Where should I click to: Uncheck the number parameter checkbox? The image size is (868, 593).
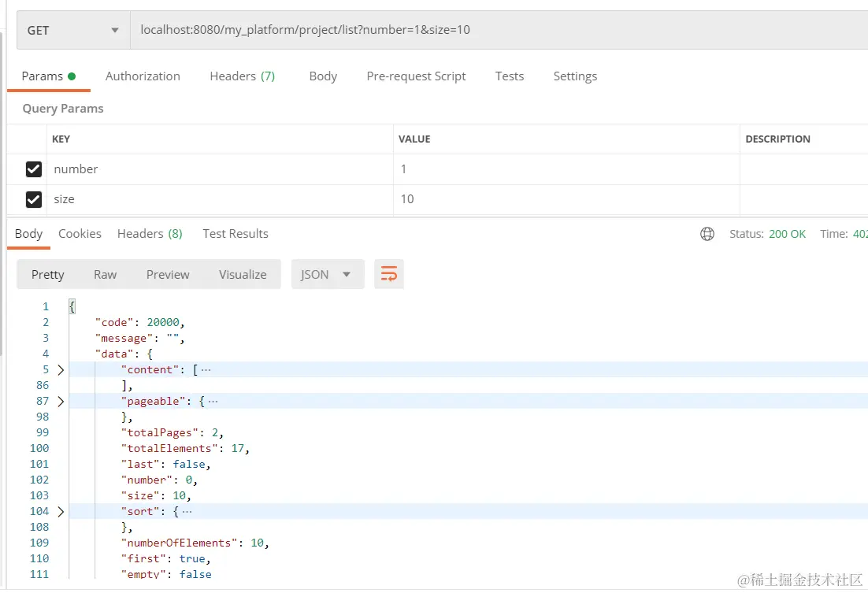point(34,169)
